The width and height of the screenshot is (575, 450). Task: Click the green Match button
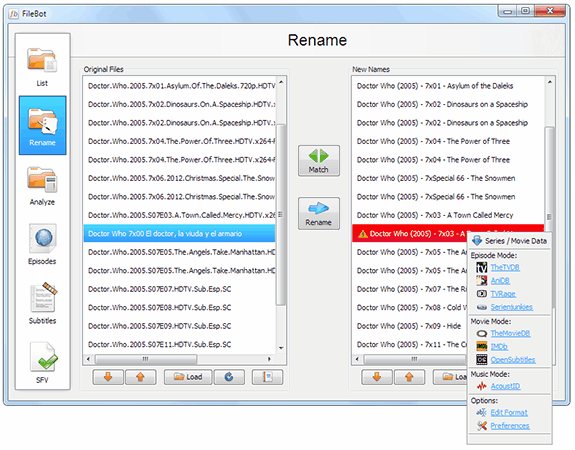[x=318, y=161]
